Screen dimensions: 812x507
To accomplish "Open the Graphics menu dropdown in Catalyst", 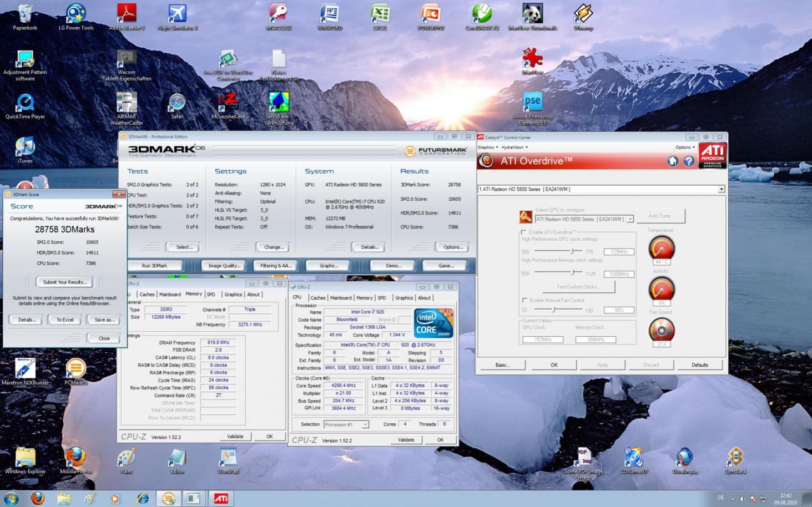I will coord(487,147).
